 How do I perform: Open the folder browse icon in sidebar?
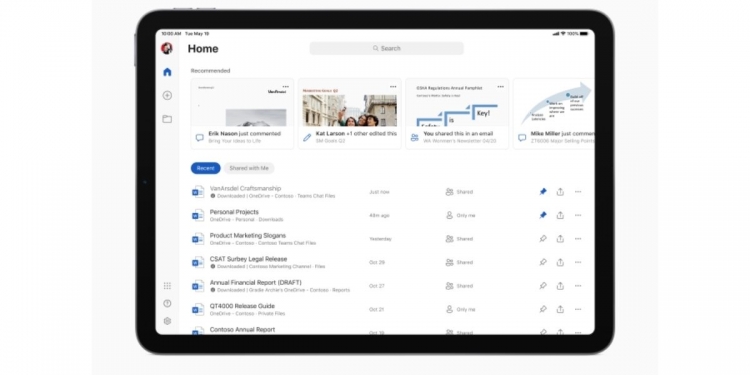(167, 119)
